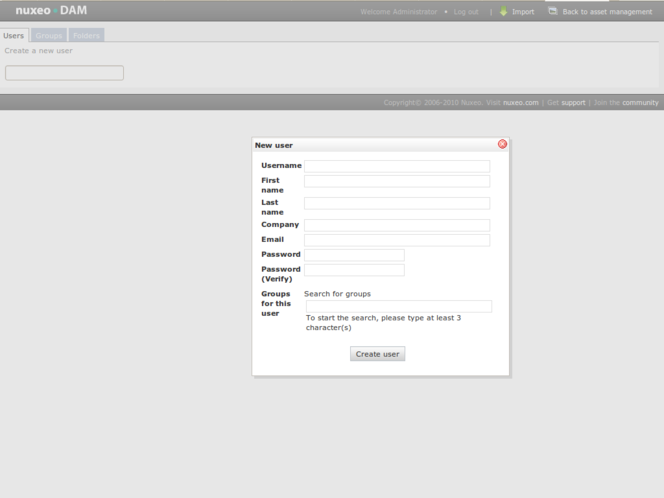Viewport: 664px width, 498px height.
Task: Open the Groups tab
Action: coord(49,35)
